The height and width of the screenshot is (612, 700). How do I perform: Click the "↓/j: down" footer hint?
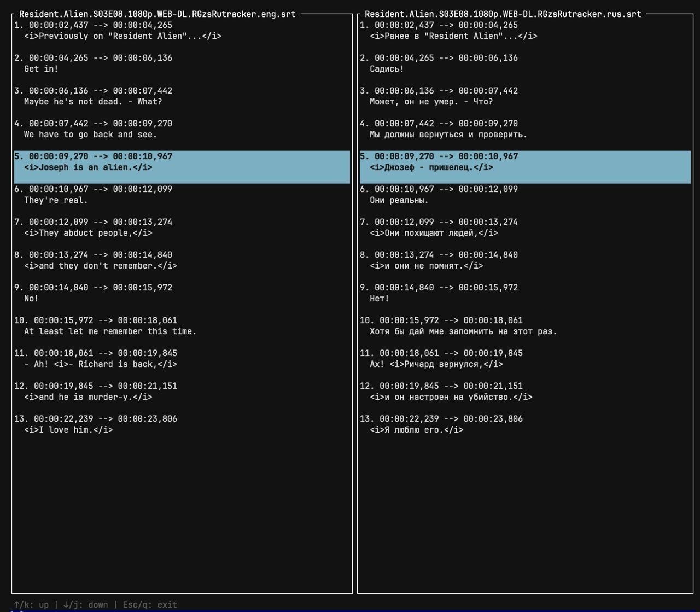point(85,604)
